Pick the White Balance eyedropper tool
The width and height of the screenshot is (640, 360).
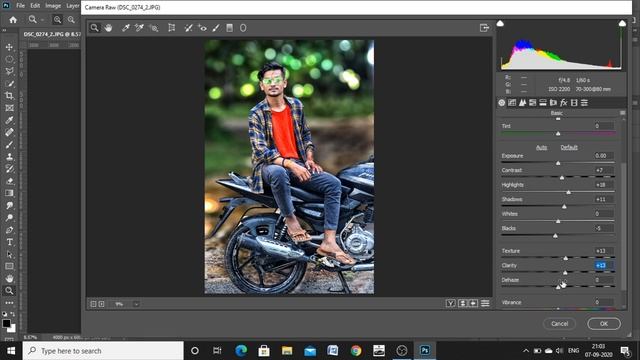tap(126, 28)
